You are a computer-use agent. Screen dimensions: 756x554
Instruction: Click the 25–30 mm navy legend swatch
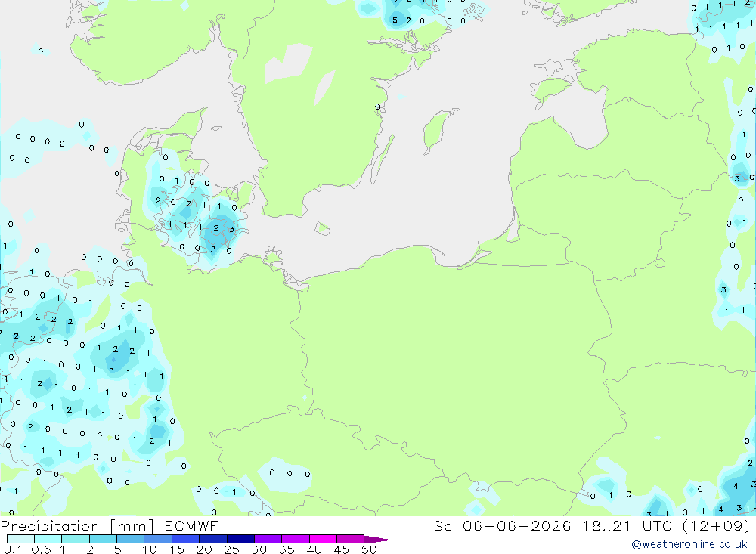coord(240,539)
